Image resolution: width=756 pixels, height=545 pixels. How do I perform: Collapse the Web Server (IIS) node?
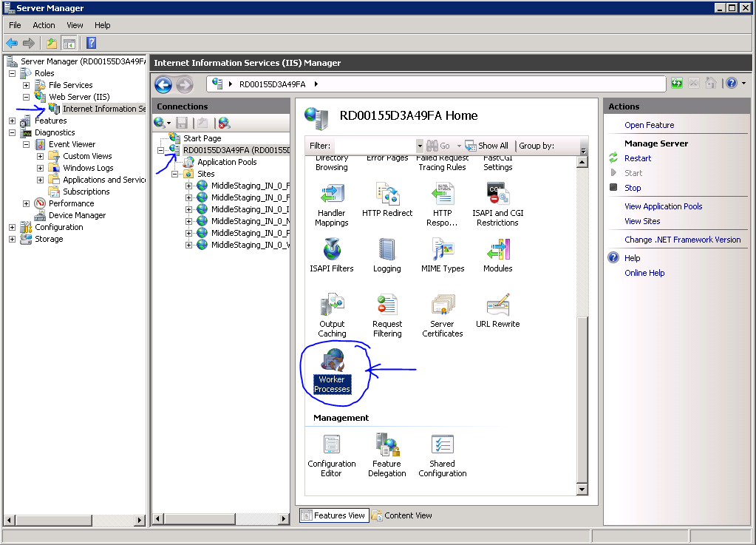pyautogui.click(x=27, y=97)
